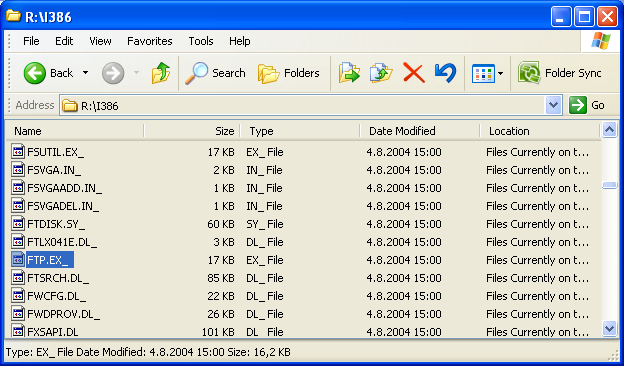Click the FSVGADEL.IN_ file icon

click(18, 206)
